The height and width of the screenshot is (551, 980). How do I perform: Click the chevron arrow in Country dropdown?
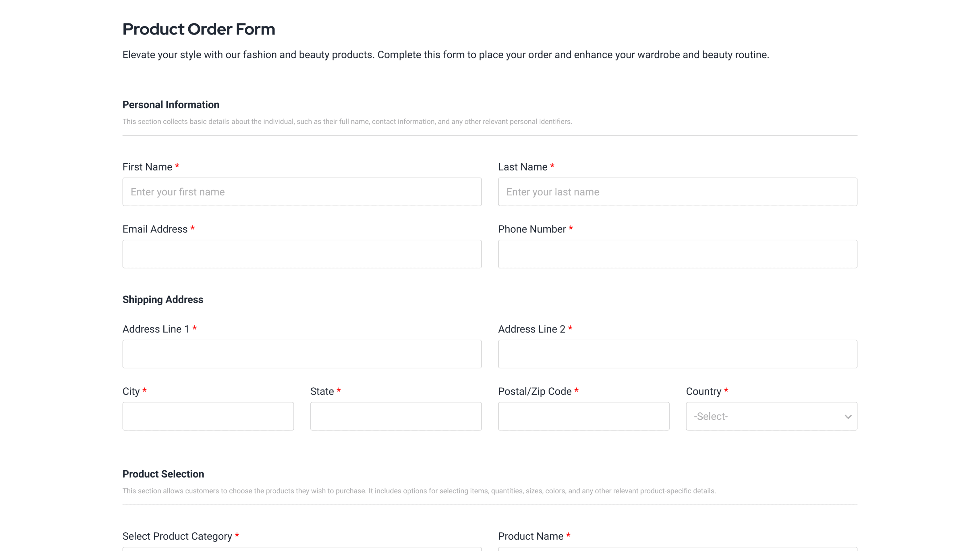pyautogui.click(x=848, y=417)
